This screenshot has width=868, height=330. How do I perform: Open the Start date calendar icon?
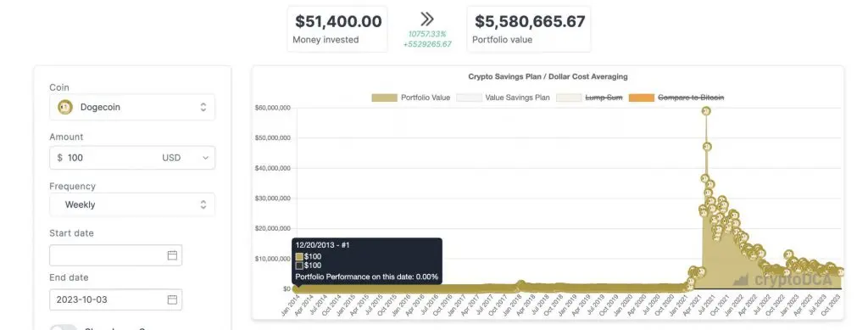172,255
